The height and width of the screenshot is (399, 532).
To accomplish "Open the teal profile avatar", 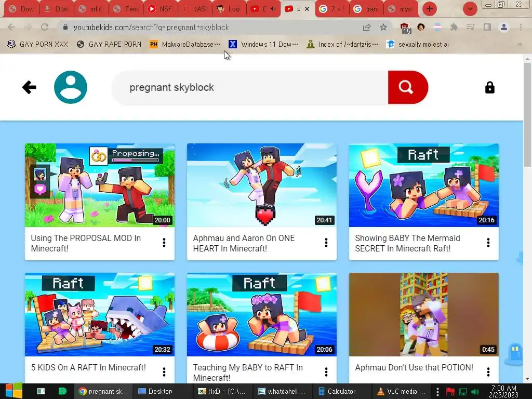I will click(x=71, y=87).
